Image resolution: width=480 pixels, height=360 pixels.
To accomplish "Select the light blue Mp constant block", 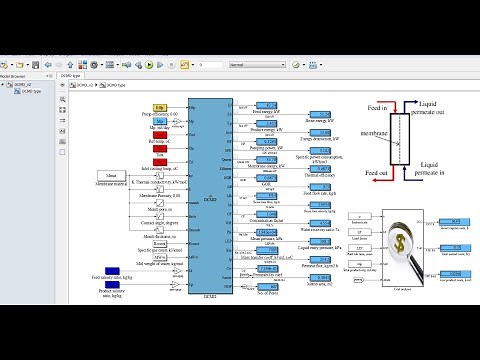I will pos(160,121).
